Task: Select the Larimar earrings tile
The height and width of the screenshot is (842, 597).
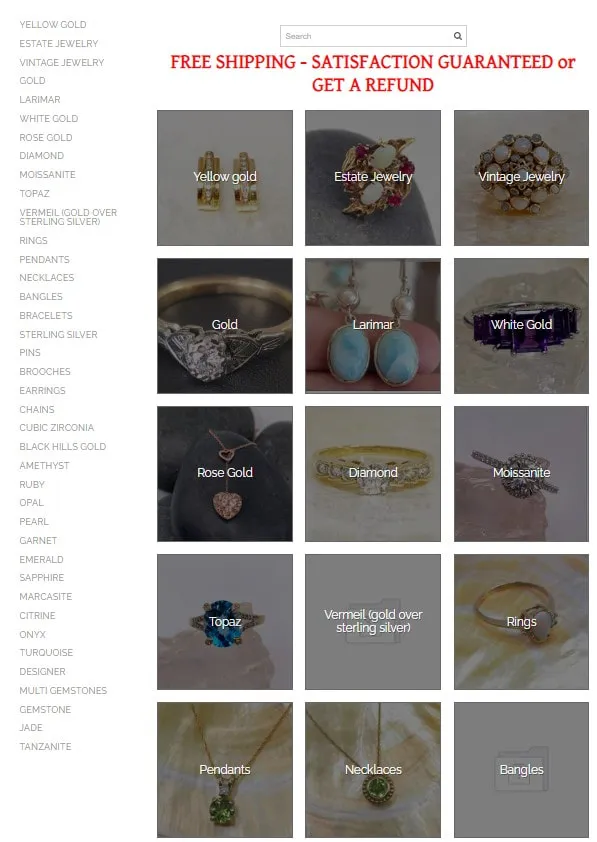Action: pos(373,326)
